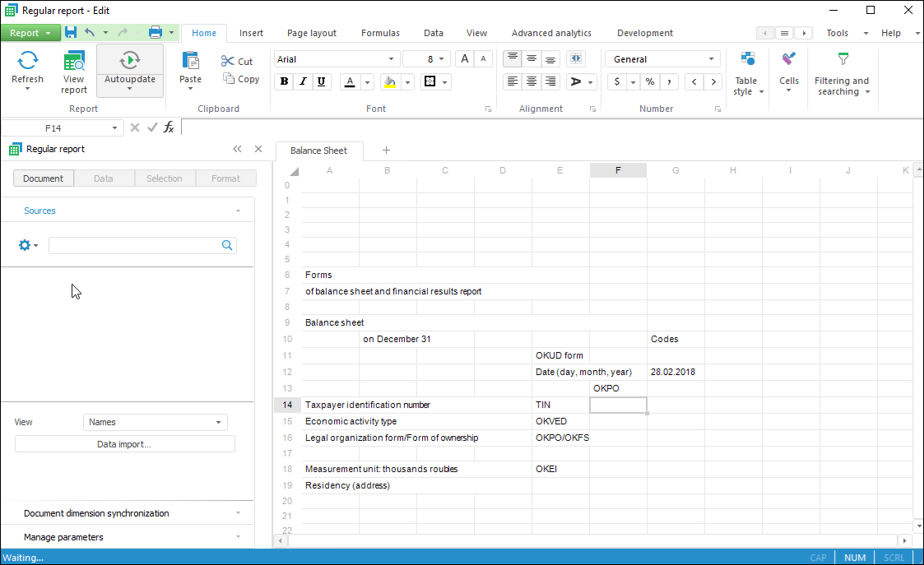This screenshot has height=565, width=924.
Task: Click the Filtering and searching funnel icon
Action: [x=842, y=59]
